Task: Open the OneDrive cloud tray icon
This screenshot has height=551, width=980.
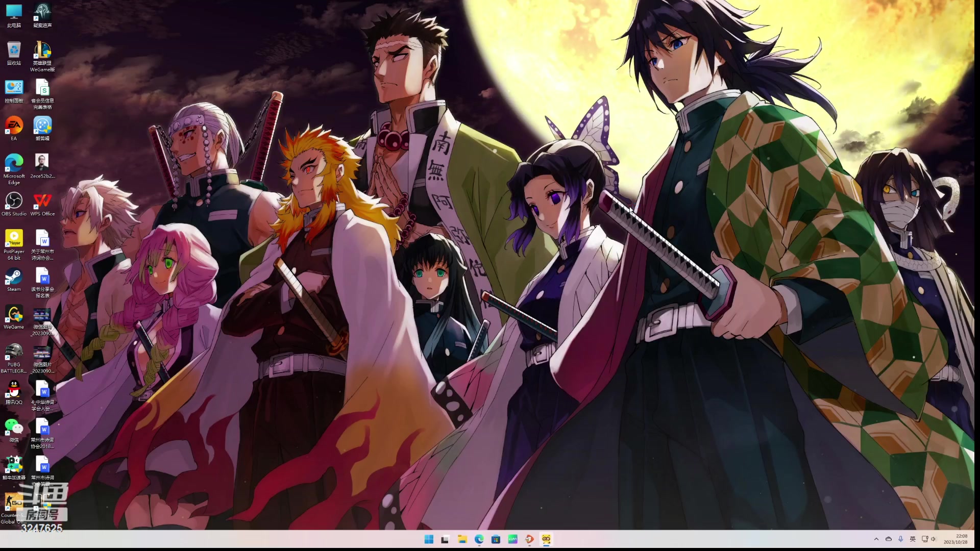Action: [x=889, y=539]
